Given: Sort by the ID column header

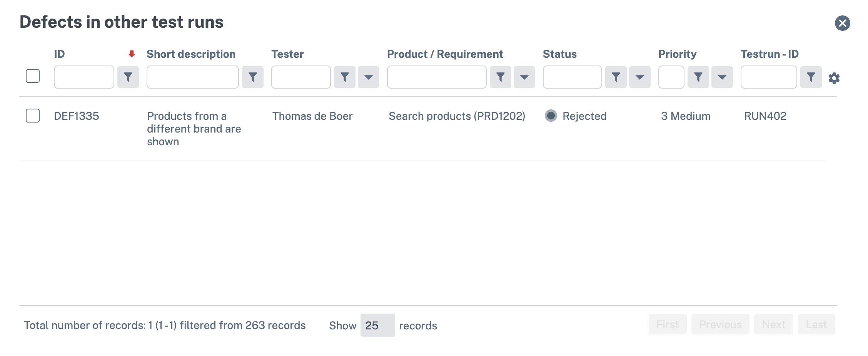Looking at the screenshot, I should coord(59,54).
